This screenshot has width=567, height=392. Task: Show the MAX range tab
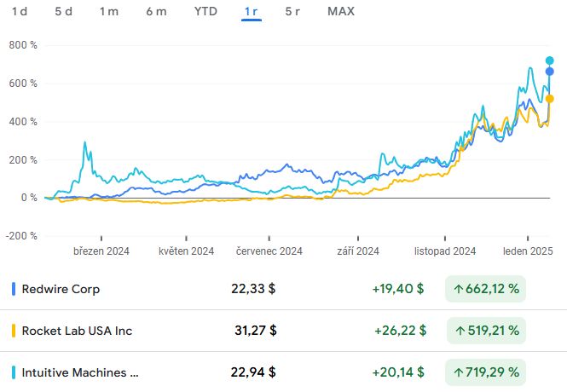(x=341, y=11)
